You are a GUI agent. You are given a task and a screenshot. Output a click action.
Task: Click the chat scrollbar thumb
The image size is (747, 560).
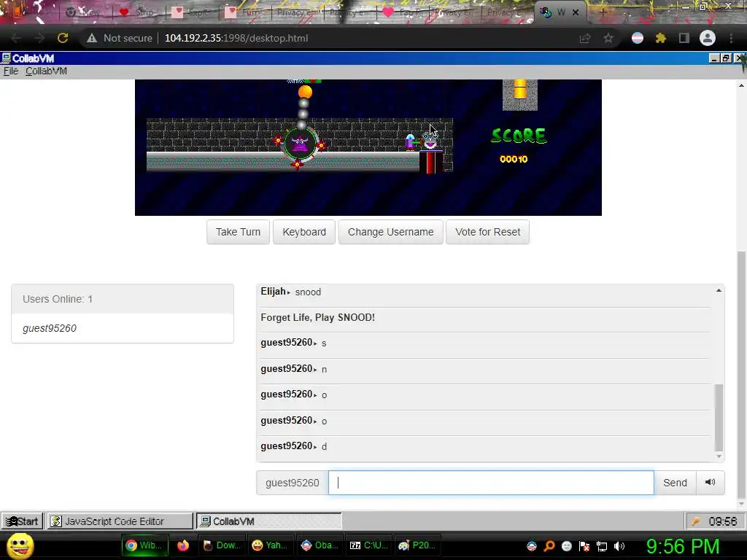click(x=719, y=417)
